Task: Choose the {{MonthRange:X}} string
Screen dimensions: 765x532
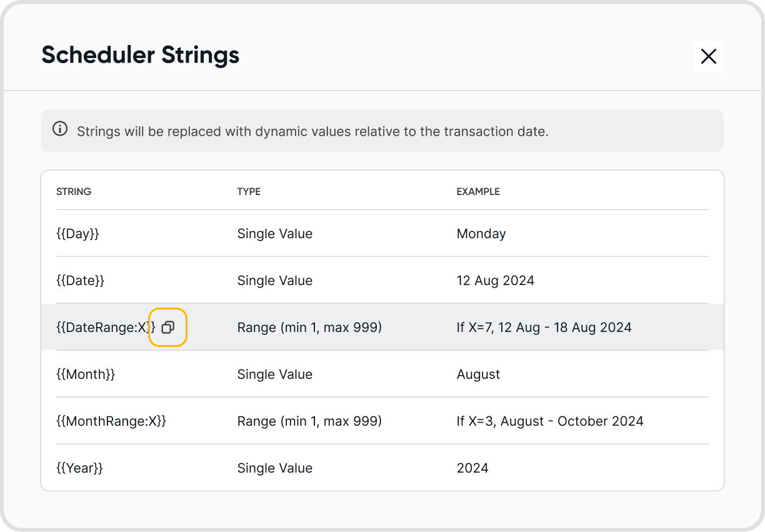Action: pyautogui.click(x=111, y=421)
